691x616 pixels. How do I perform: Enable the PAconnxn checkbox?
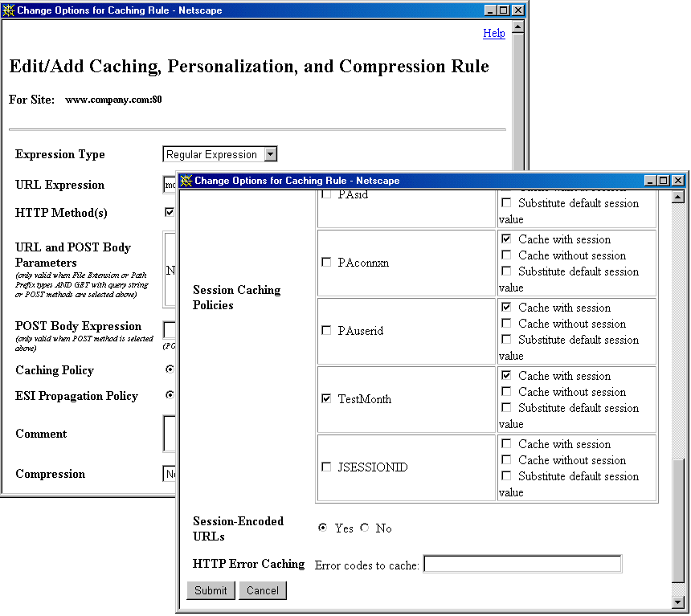click(x=326, y=262)
